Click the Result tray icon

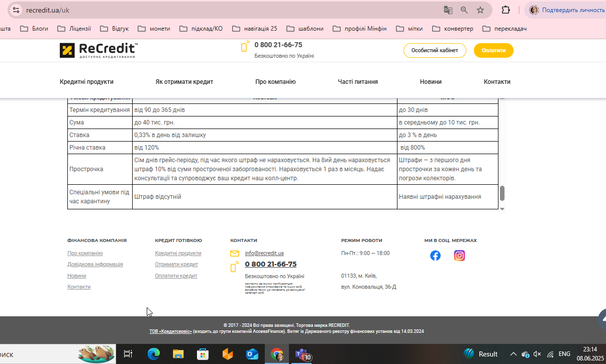[481, 354]
